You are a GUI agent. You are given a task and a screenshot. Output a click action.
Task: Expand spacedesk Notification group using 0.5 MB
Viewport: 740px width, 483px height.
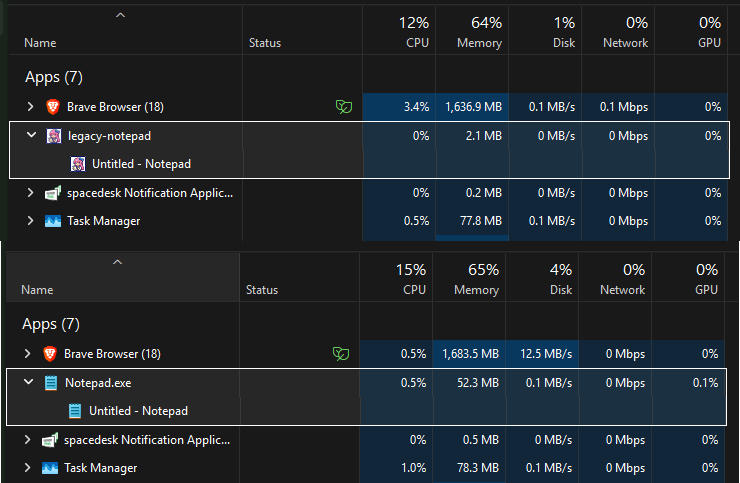28,440
